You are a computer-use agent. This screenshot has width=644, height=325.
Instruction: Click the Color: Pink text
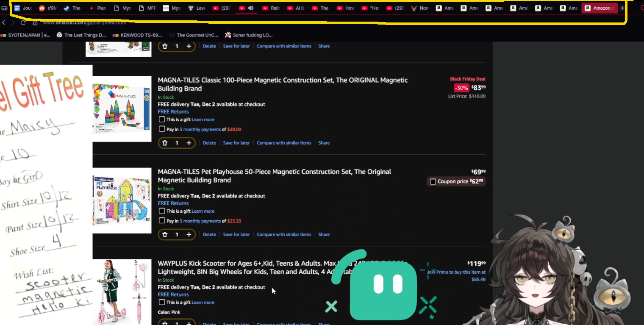(169, 312)
